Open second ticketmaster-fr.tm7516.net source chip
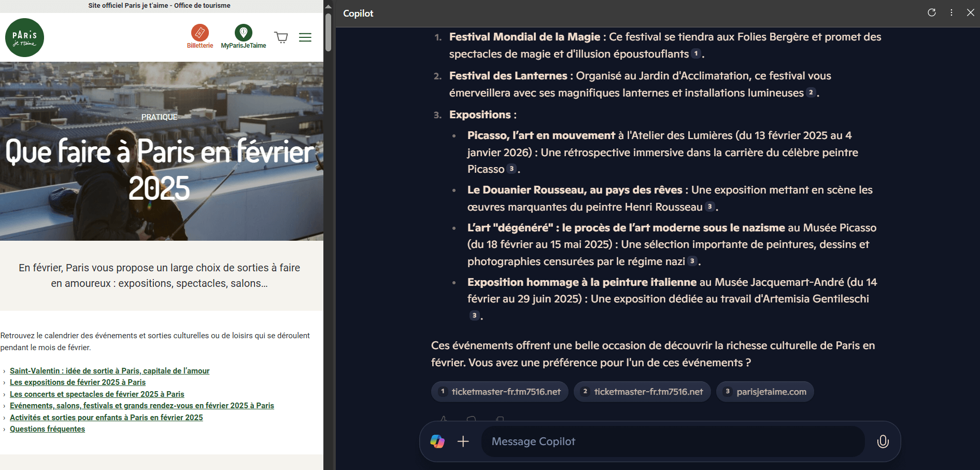This screenshot has height=470, width=980. (642, 392)
